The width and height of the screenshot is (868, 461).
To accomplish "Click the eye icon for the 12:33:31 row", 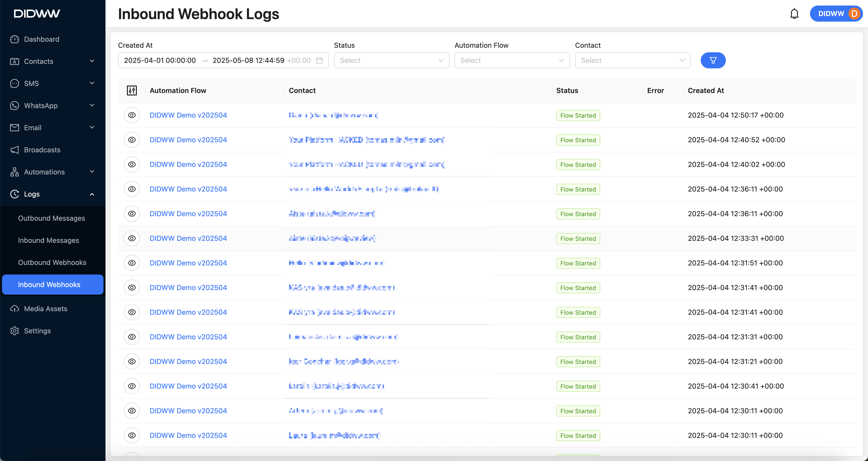I will 132,239.
